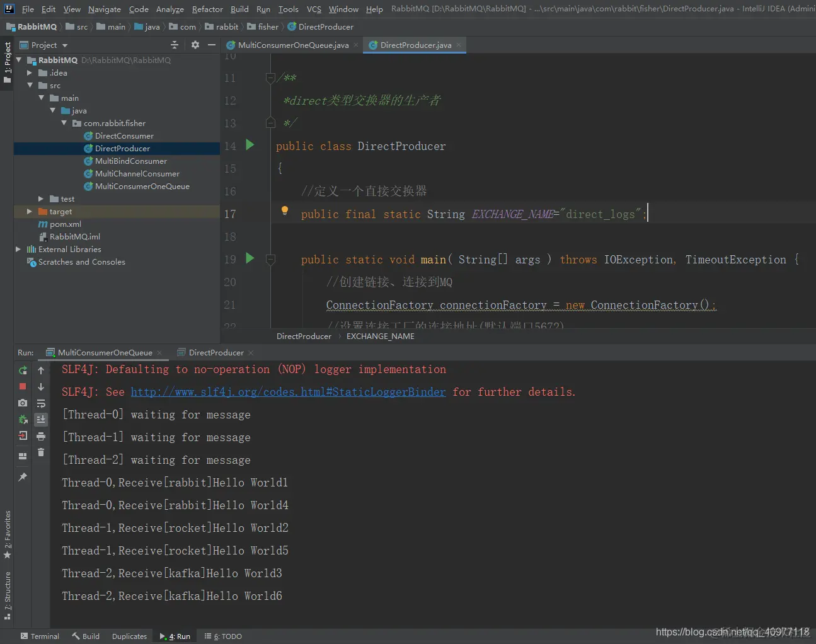Click the Rerun icon in Run panel

[x=23, y=371]
